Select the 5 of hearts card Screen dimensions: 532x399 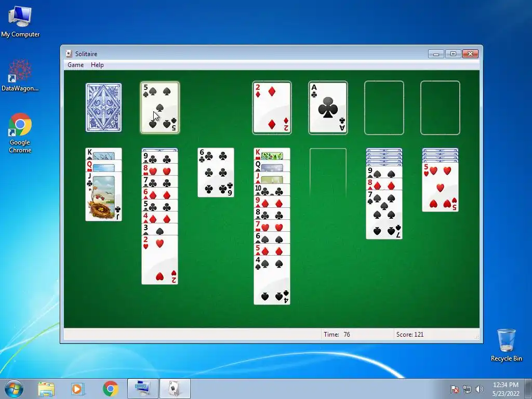coord(440,187)
